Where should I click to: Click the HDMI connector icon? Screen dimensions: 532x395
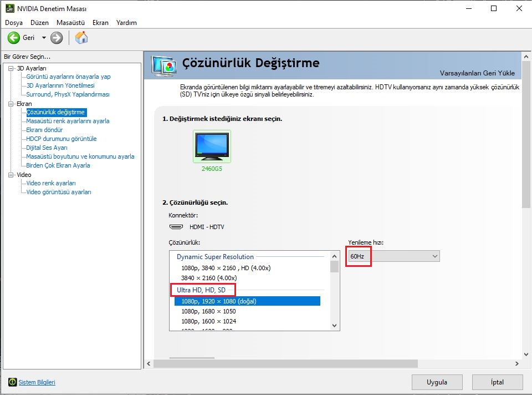(x=176, y=226)
